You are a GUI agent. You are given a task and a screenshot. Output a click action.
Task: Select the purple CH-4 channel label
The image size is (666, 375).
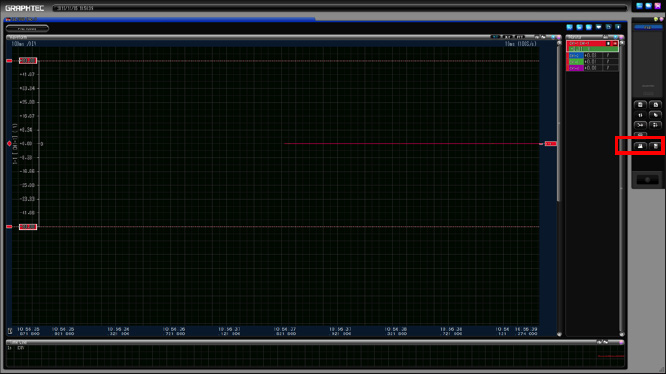575,68
